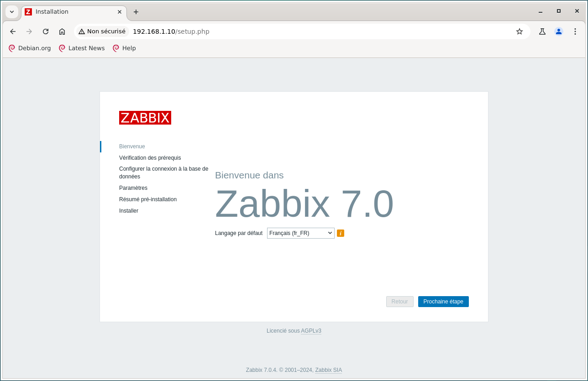Reload the current page
Screen dimensions: 588x381
(46, 31)
